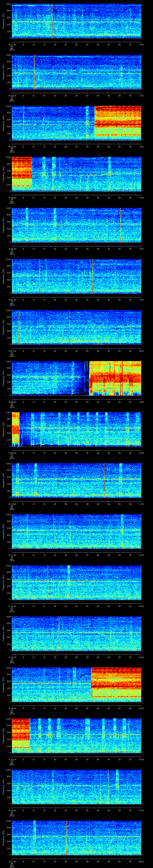This screenshot has height=868, width=153.
Task: Select the red spike near 3s in 6:07:00 spectrogram
Action: pyautogui.click(x=19, y=327)
